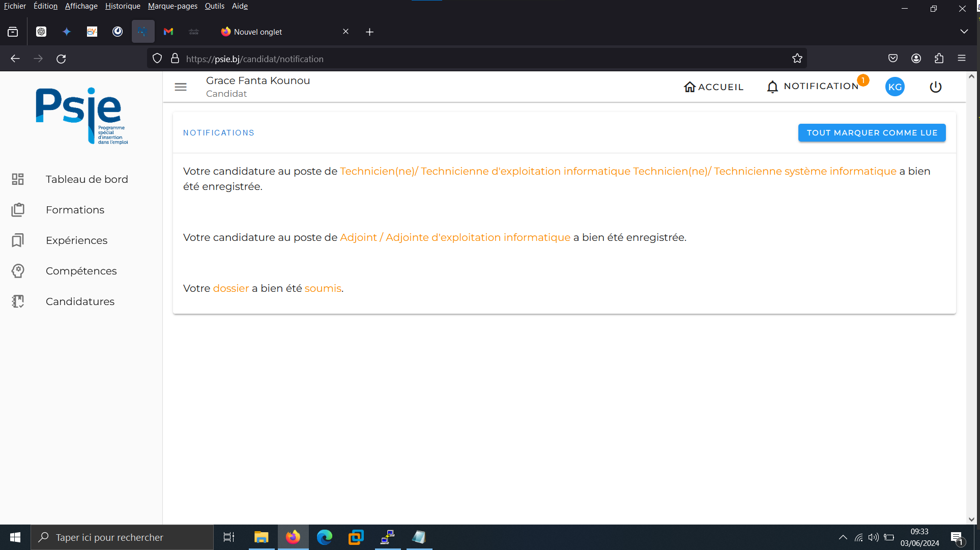
Task: Open Firefox application hamburger menu
Action: 962,58
